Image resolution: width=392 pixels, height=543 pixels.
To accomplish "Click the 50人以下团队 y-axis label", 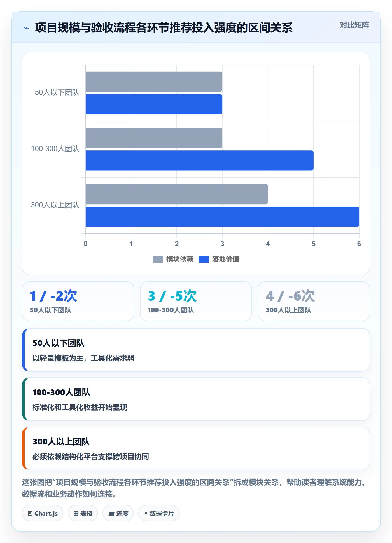I will 57,93.
